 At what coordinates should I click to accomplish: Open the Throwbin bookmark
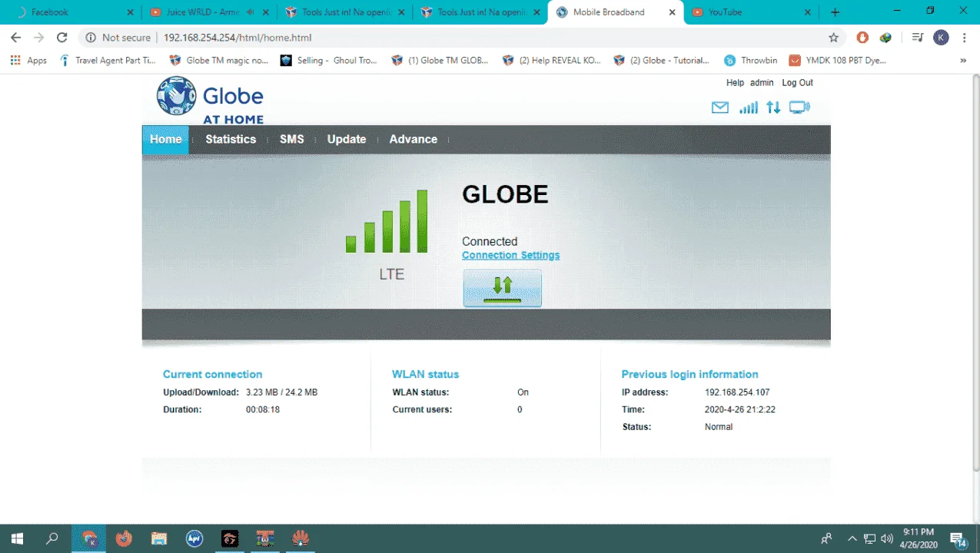[x=750, y=61]
